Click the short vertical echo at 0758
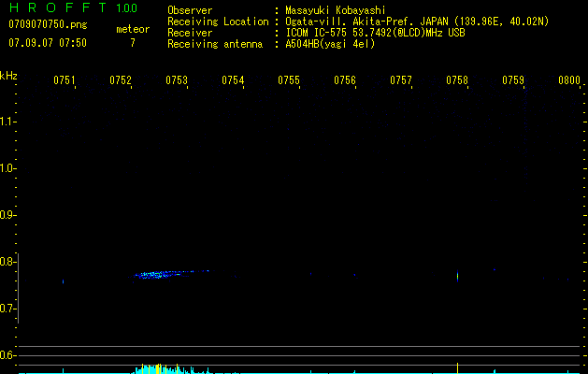The image size is (588, 374). pyautogui.click(x=457, y=276)
